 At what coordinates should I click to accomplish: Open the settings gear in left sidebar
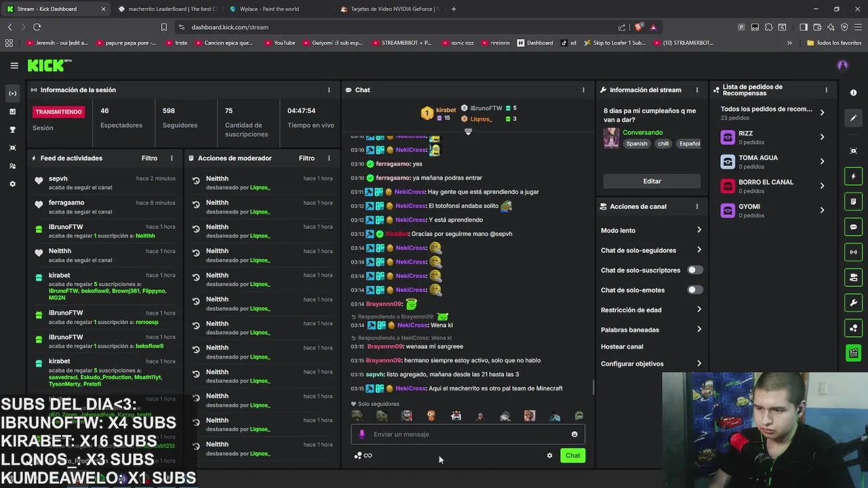(12, 184)
